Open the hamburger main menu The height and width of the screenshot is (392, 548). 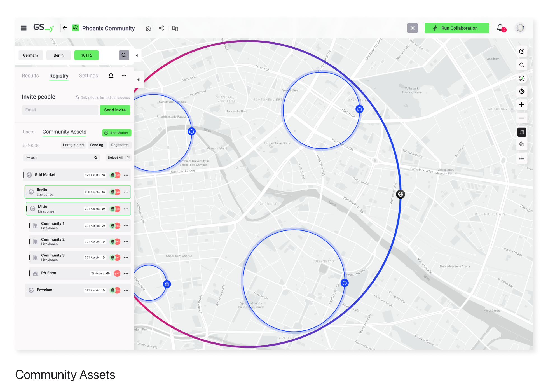tap(24, 28)
